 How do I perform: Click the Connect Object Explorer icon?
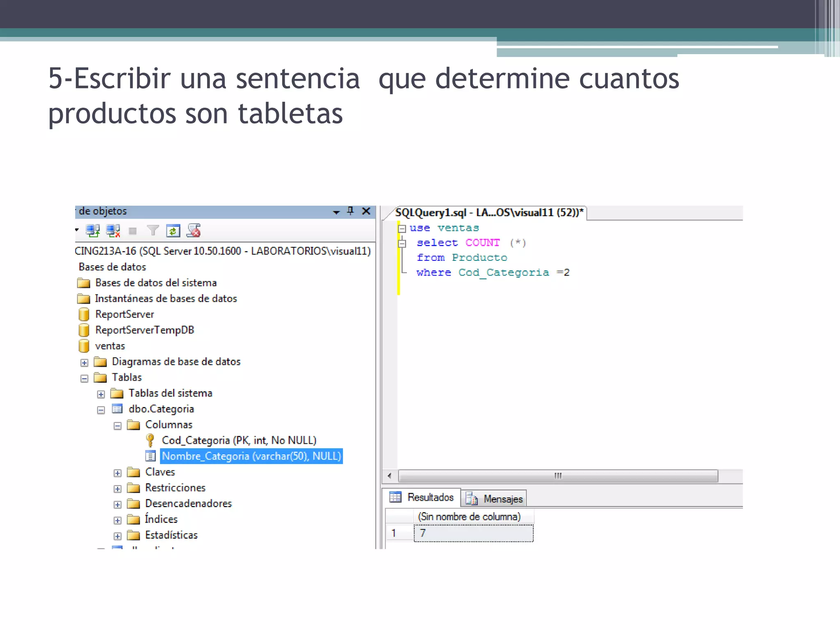[93, 231]
